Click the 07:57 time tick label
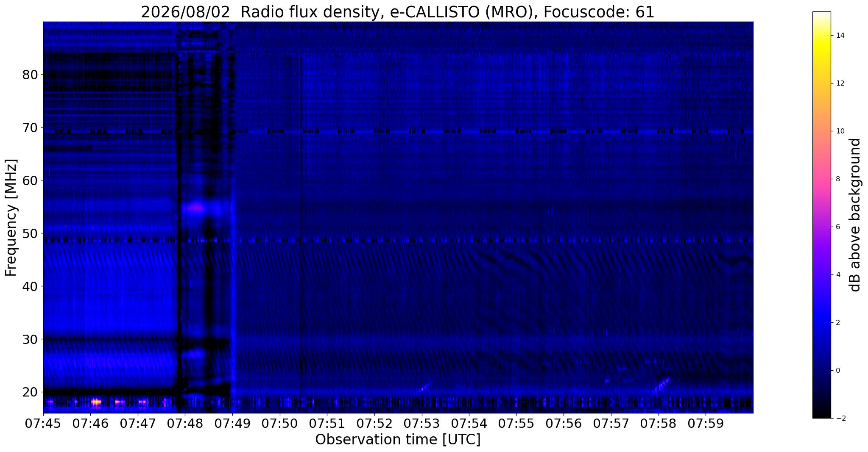 611,424
